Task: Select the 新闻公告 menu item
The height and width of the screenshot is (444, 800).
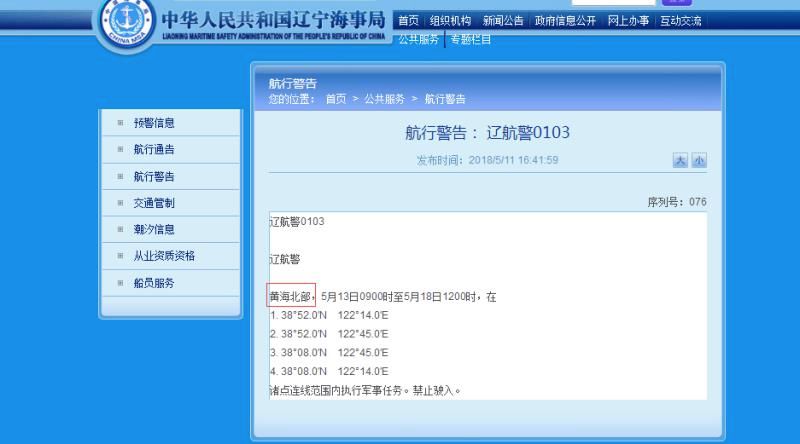Action: click(x=503, y=21)
